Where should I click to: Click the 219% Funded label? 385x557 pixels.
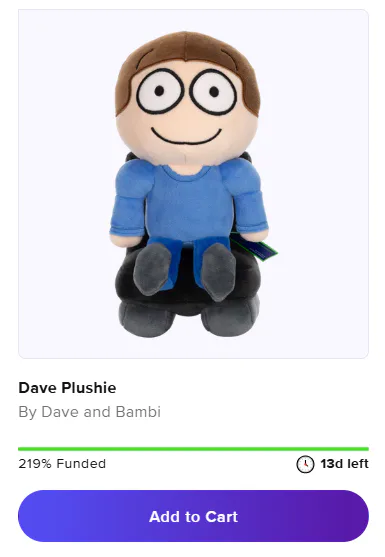point(62,464)
